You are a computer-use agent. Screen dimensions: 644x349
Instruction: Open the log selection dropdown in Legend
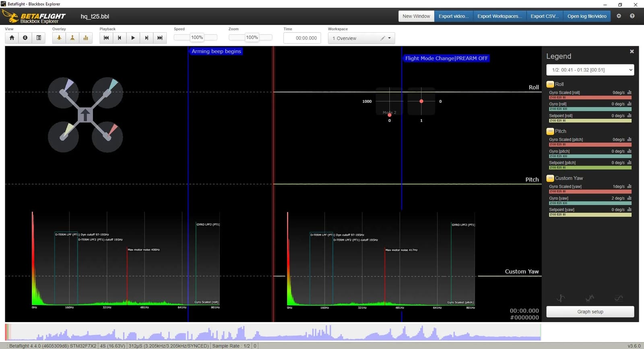pos(590,70)
